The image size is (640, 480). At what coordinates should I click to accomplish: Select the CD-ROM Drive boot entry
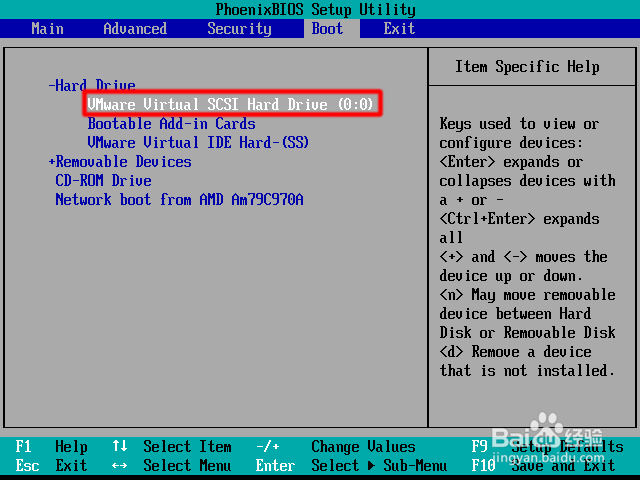pyautogui.click(x=103, y=180)
